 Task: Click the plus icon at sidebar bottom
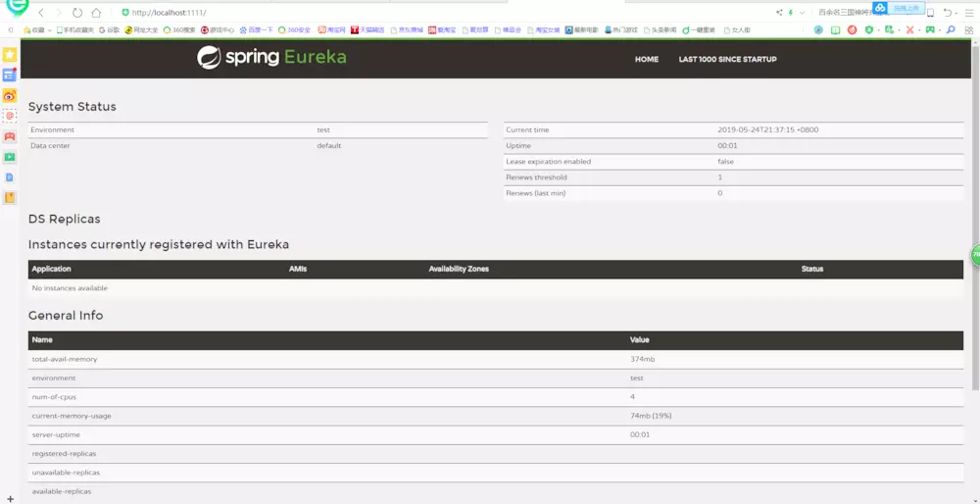pos(10,498)
